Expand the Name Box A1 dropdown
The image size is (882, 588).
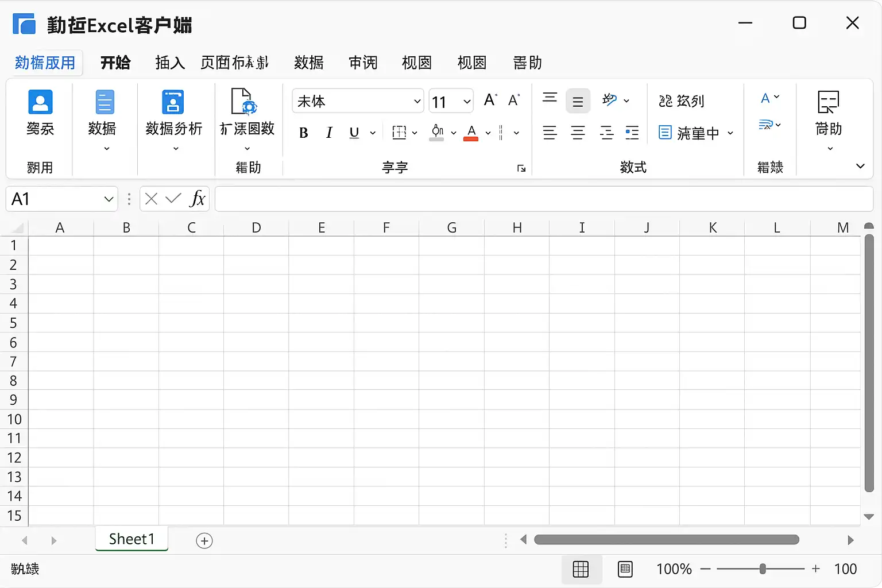(109, 199)
